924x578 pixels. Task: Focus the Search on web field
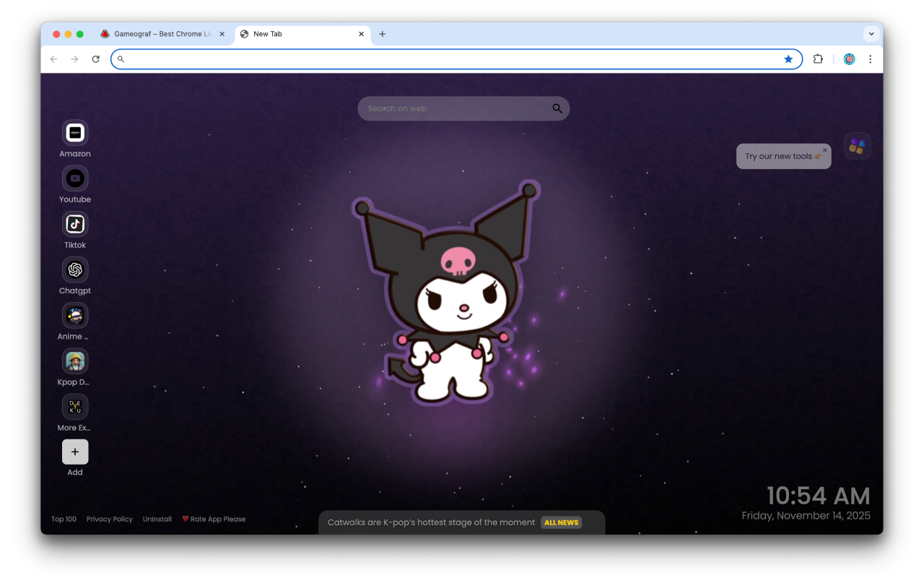click(x=463, y=108)
